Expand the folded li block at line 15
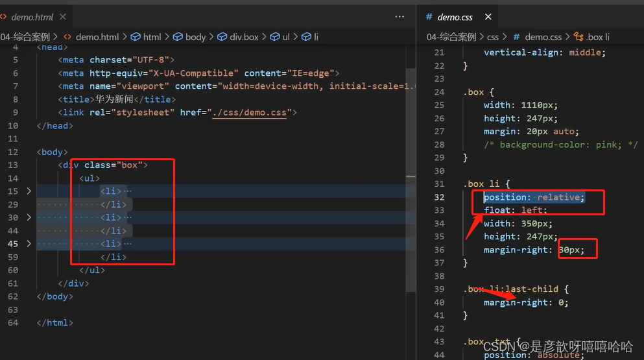Viewport: 644px width, 360px height. pyautogui.click(x=29, y=191)
